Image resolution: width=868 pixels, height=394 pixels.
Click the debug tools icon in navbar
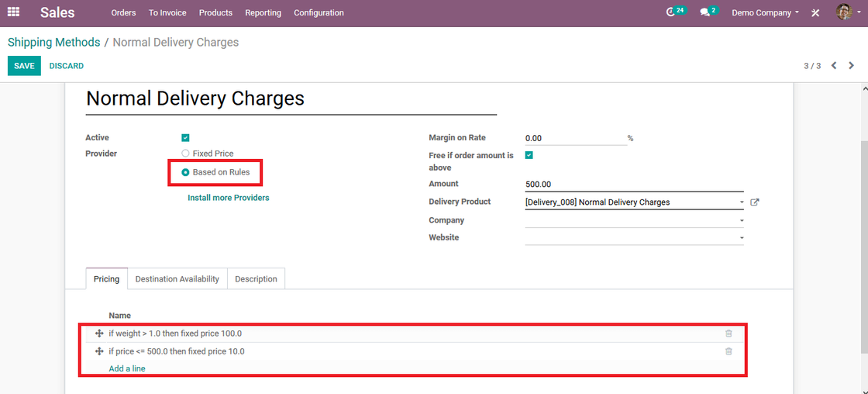815,12
